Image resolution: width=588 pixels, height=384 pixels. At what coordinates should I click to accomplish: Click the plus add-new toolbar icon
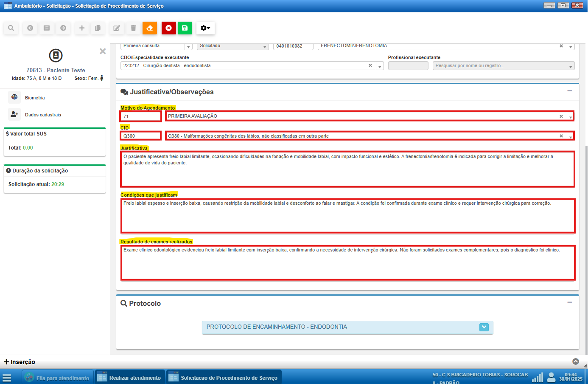click(x=82, y=28)
